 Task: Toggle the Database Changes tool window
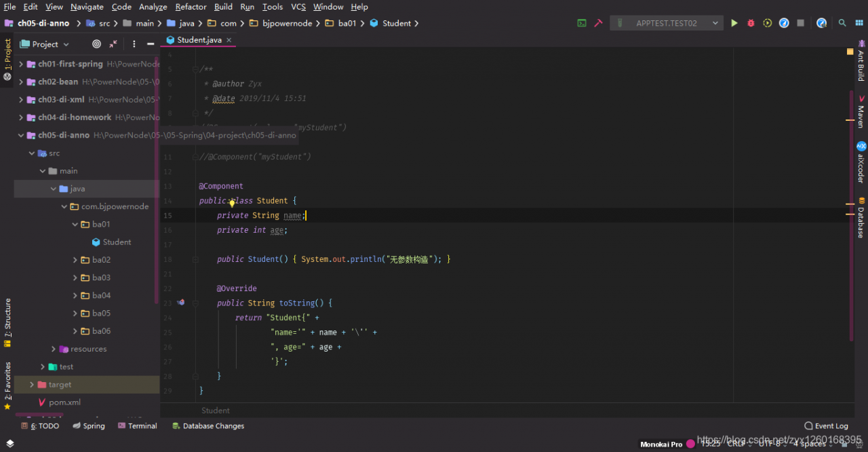208,426
